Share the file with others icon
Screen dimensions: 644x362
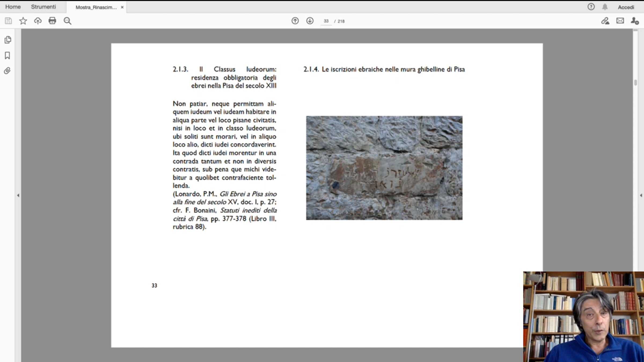[x=635, y=21]
